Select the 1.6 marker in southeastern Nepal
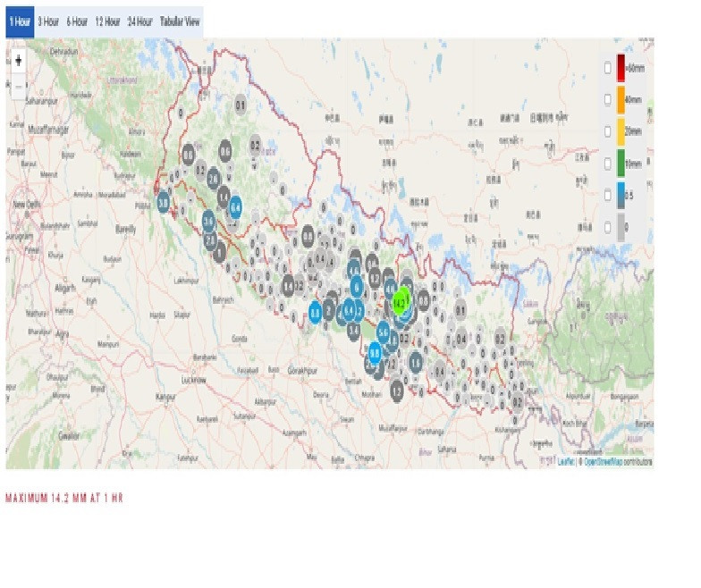The width and height of the screenshot is (701, 588). (x=416, y=363)
